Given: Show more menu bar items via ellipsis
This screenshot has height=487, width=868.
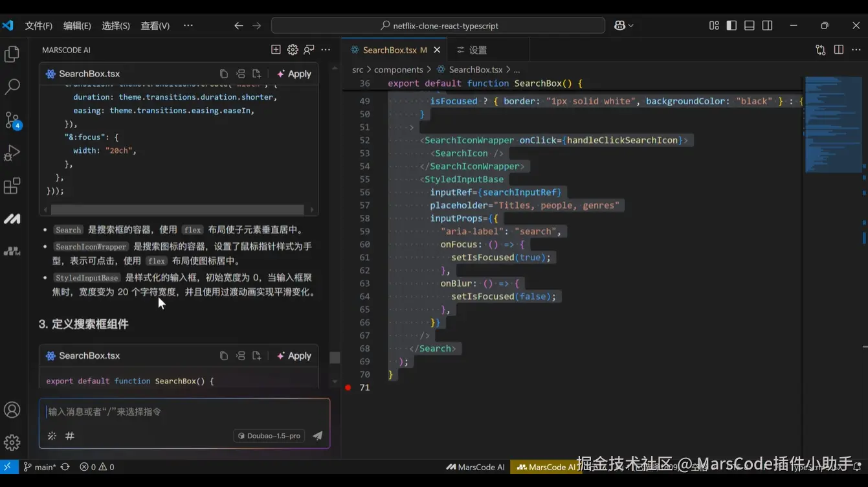Looking at the screenshot, I should point(188,25).
